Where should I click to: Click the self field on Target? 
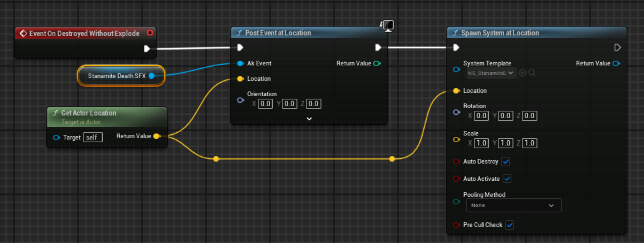(x=93, y=138)
